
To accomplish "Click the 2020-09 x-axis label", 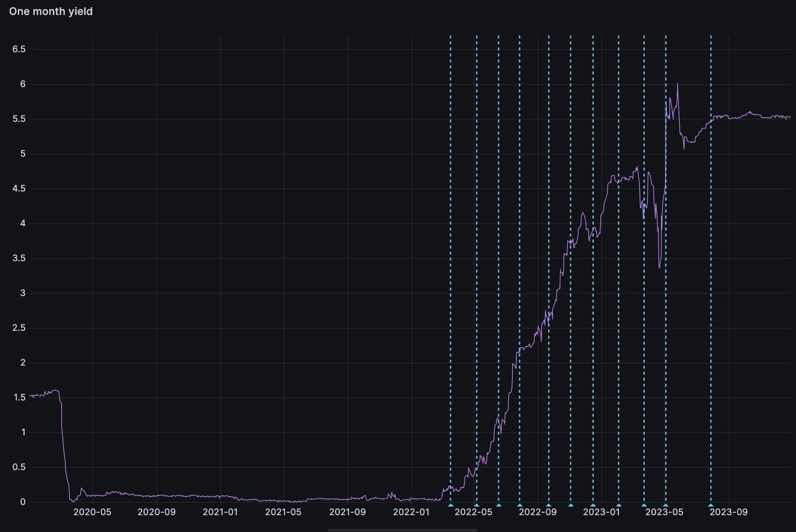I will click(x=156, y=513).
